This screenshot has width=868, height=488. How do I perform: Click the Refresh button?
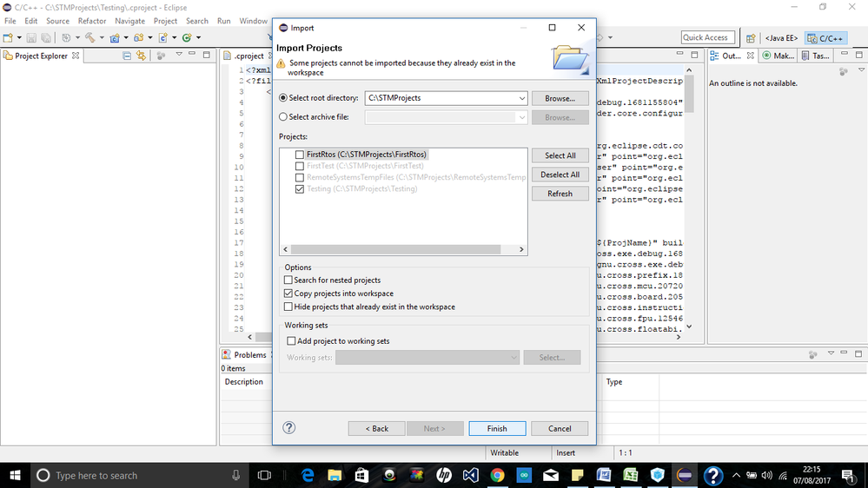coord(560,194)
